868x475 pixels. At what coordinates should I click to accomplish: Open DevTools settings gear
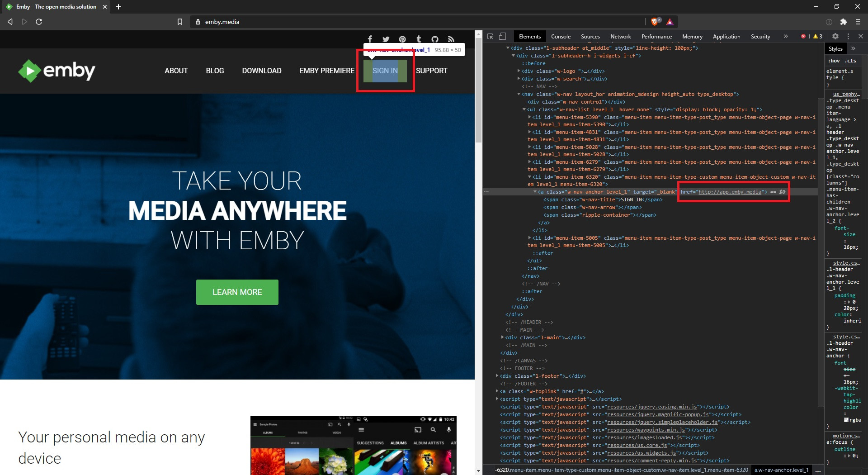836,36
